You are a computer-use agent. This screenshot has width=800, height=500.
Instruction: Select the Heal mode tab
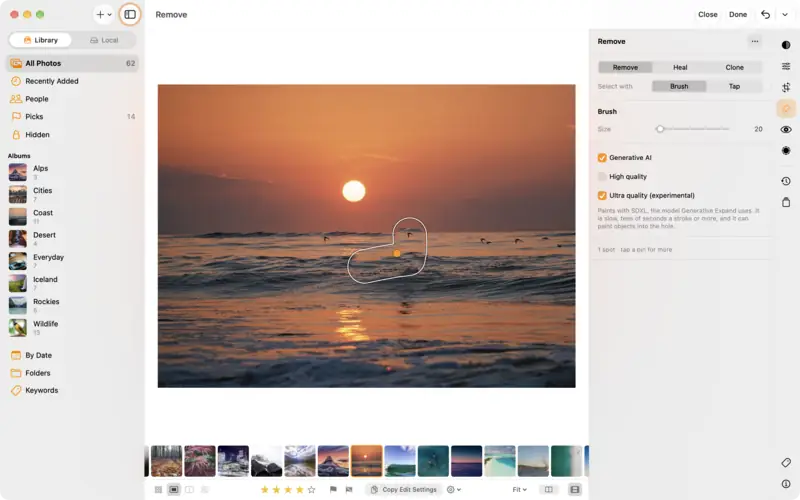coord(680,67)
